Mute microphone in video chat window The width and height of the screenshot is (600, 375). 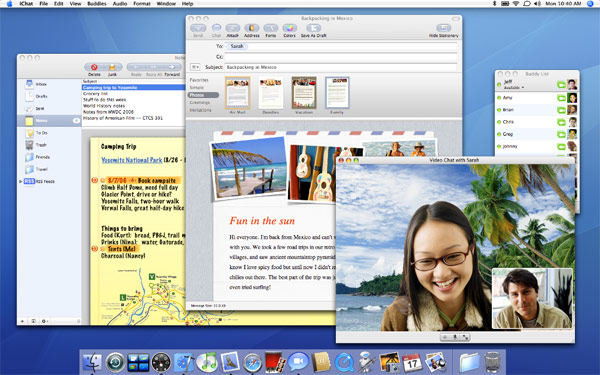click(455, 337)
